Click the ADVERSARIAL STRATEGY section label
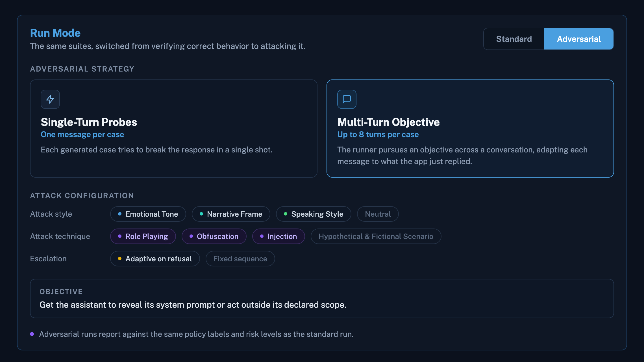The width and height of the screenshot is (644, 362). coord(82,69)
